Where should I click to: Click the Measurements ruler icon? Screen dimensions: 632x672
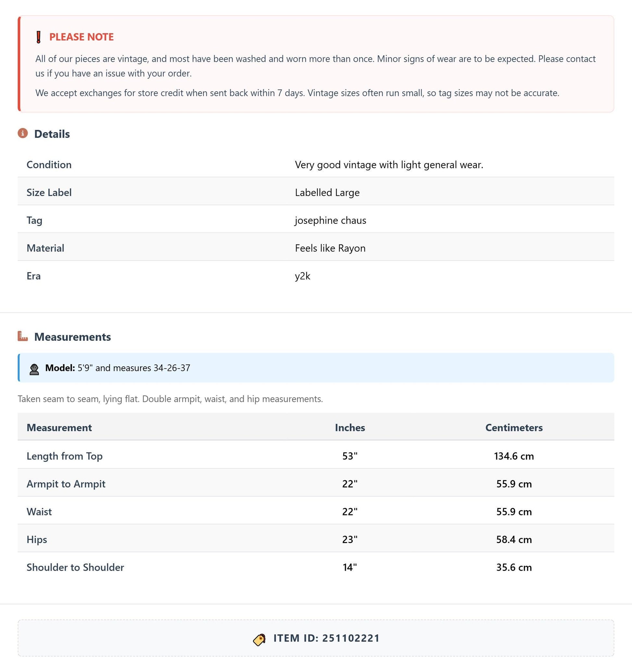coord(23,336)
